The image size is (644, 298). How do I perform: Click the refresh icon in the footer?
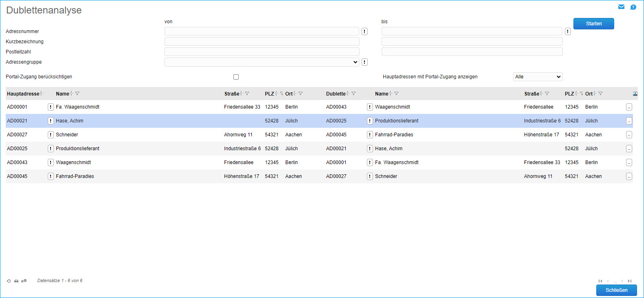click(9, 281)
